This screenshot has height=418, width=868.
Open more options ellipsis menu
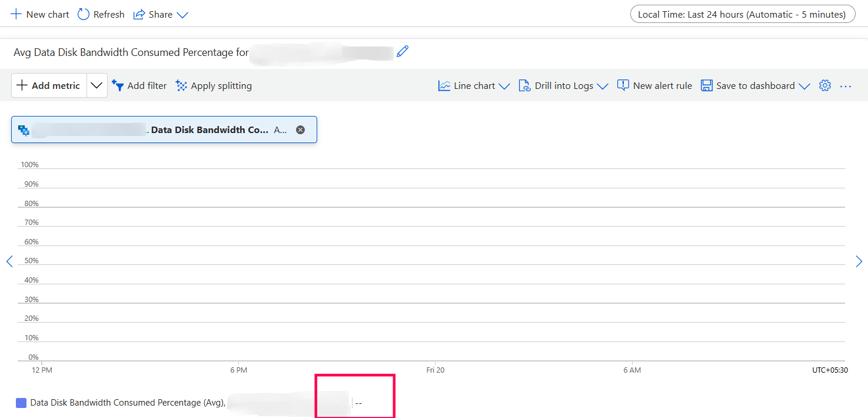[846, 86]
